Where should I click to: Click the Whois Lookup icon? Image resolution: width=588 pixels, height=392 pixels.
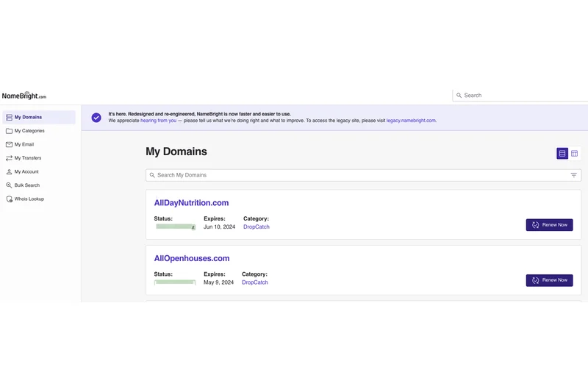pos(9,199)
